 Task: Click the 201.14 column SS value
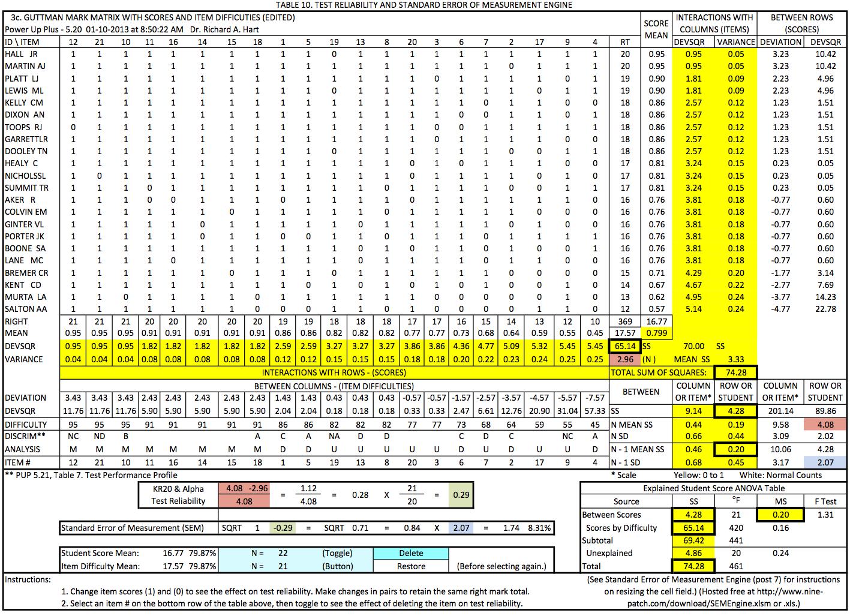779,411
